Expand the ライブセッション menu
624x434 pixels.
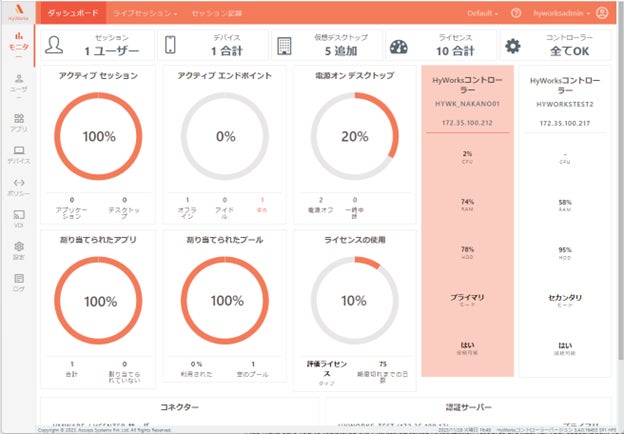click(x=145, y=13)
